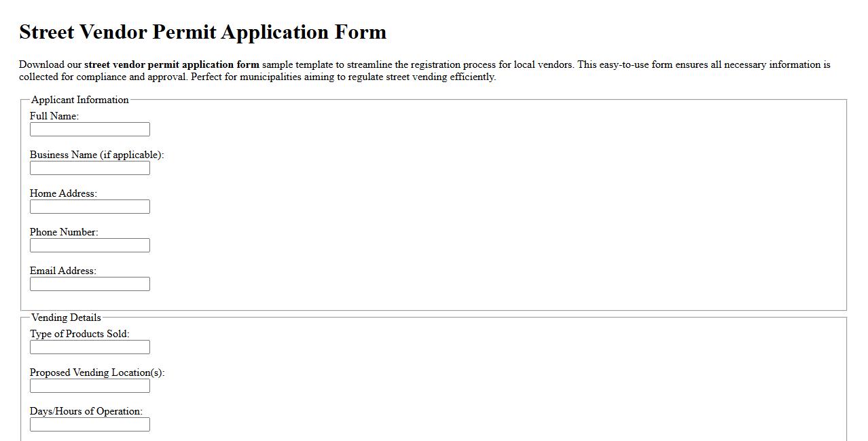Click the Full Name input field

pyautogui.click(x=89, y=129)
